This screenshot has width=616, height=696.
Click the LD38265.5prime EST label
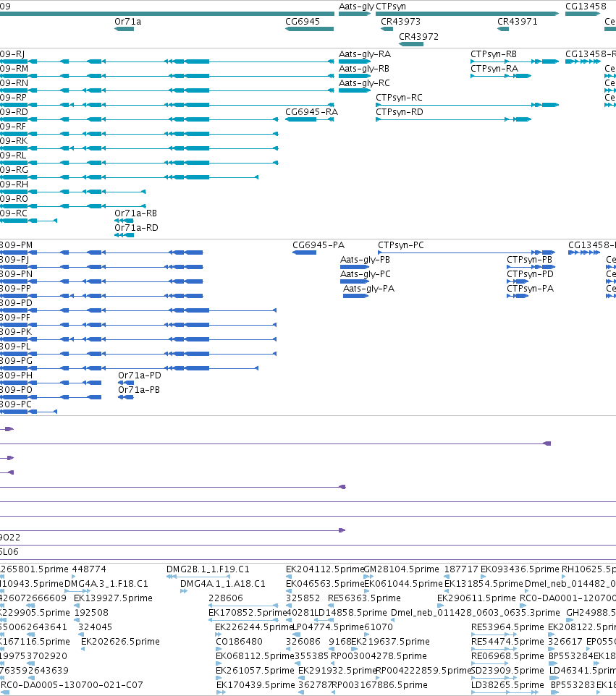(x=507, y=685)
